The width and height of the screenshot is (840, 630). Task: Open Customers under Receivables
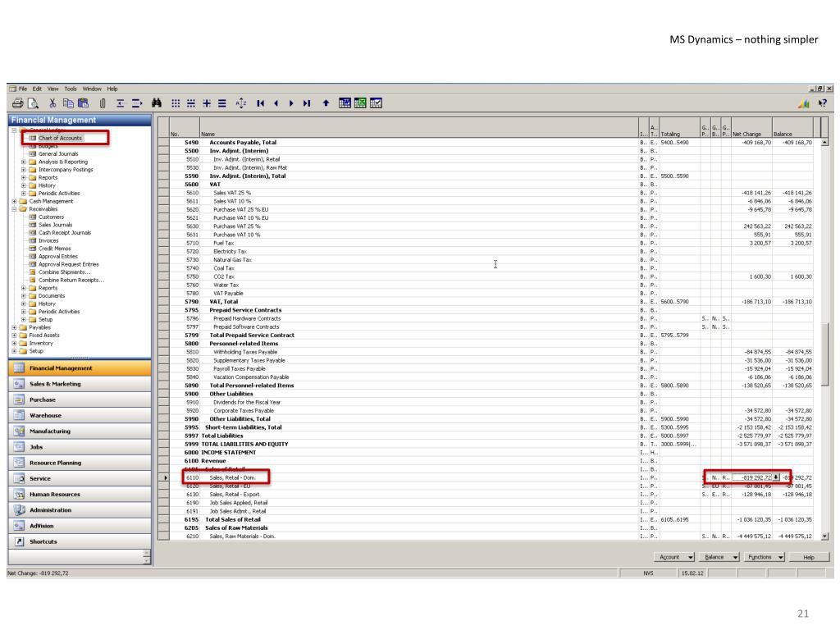click(52, 217)
